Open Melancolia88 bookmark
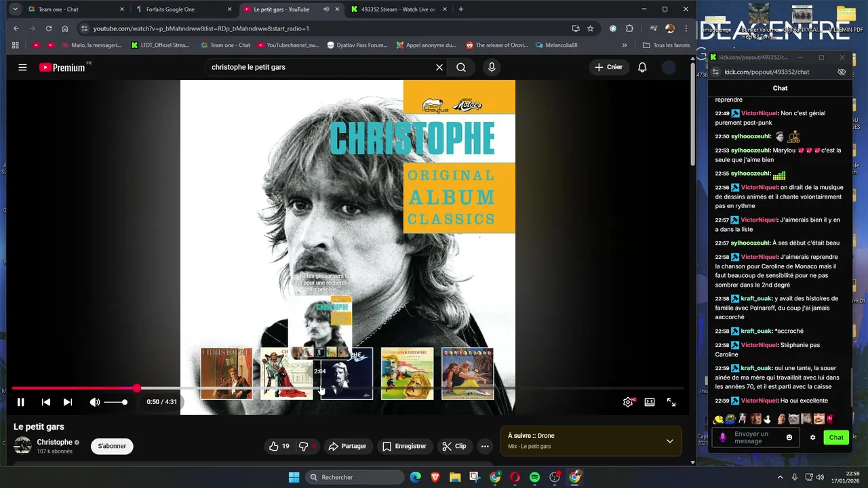This screenshot has height=488, width=868. (556, 45)
